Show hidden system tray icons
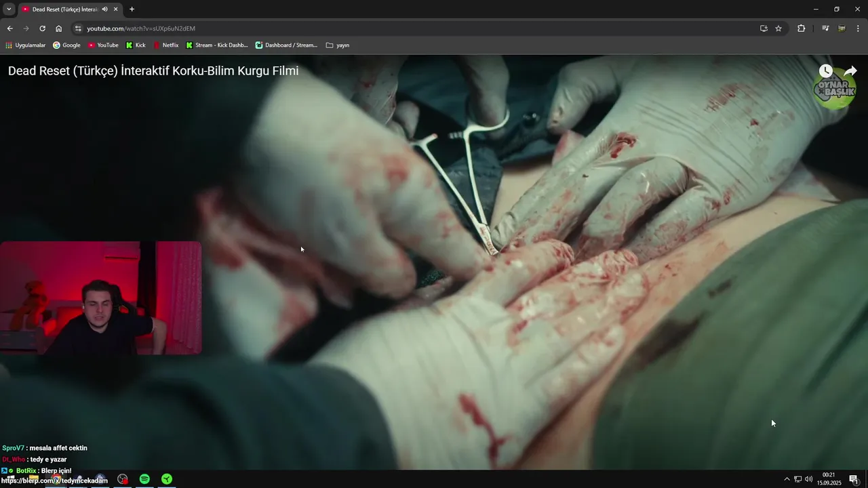This screenshot has height=488, width=868. (787, 479)
